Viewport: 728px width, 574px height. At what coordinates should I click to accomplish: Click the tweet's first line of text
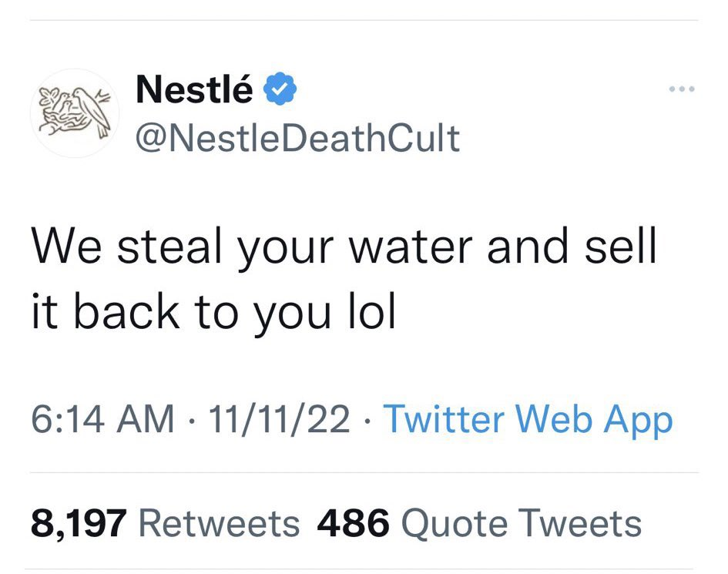(x=344, y=246)
